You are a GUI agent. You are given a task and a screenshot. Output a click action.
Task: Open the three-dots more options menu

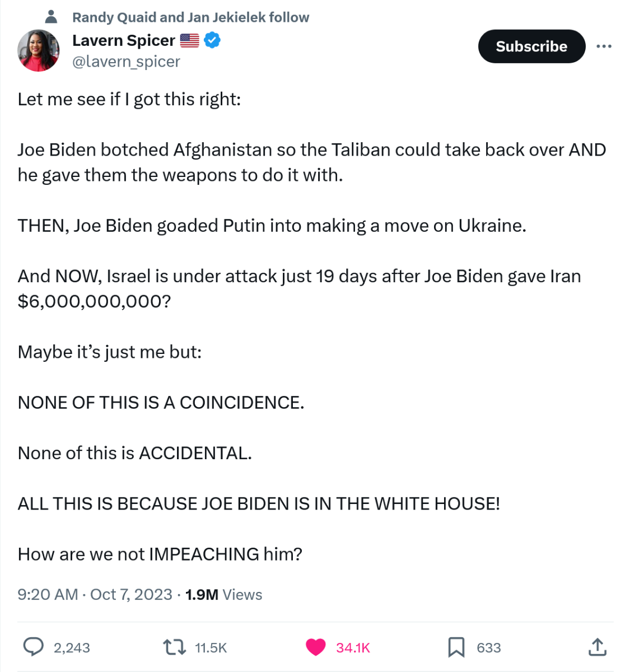click(604, 46)
